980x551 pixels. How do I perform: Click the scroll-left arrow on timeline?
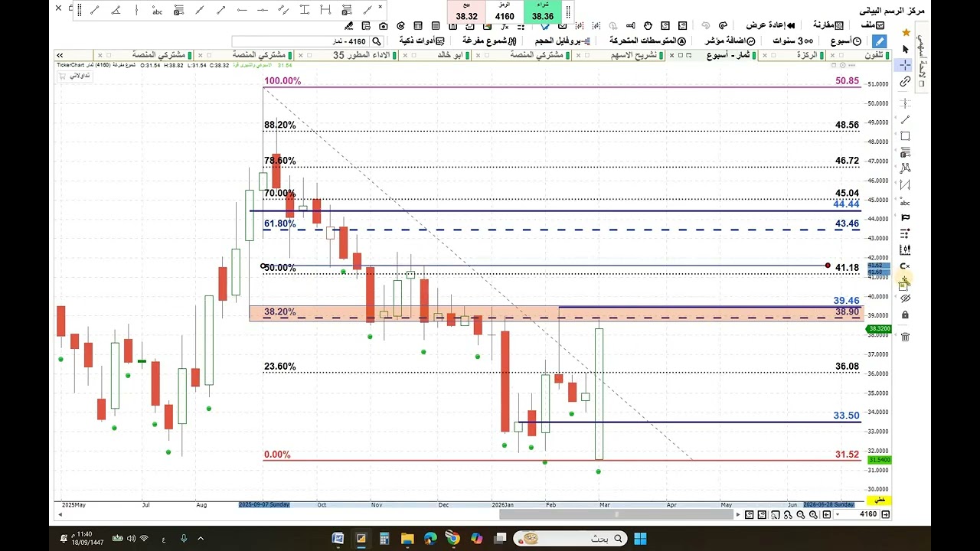60,515
